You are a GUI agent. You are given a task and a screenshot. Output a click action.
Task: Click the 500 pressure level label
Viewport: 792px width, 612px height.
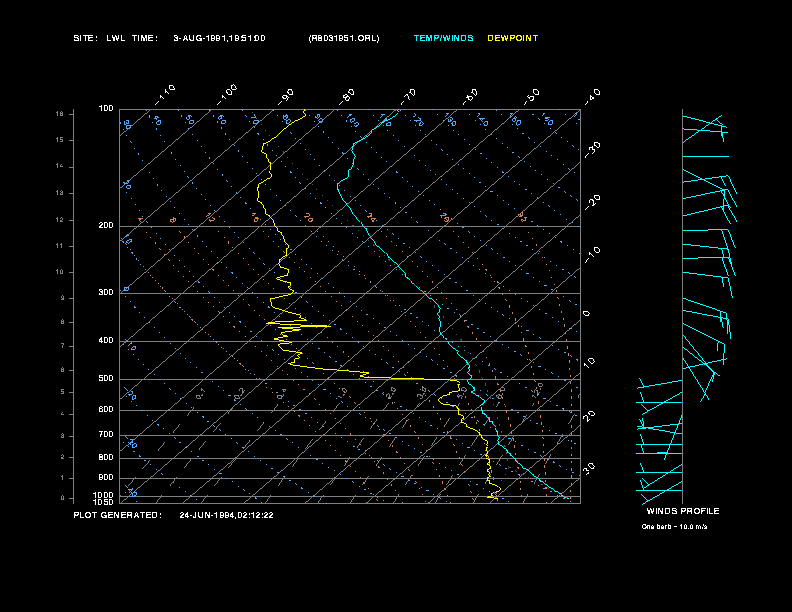tap(106, 379)
